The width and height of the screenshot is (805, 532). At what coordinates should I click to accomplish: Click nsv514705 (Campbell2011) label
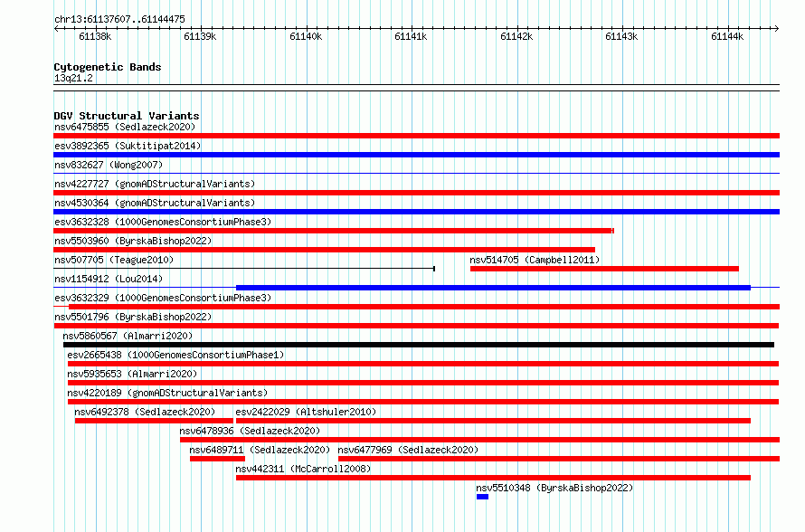[535, 260]
